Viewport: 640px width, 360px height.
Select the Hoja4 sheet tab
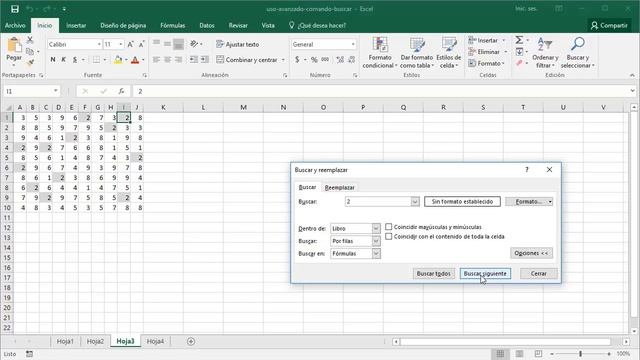(155, 341)
